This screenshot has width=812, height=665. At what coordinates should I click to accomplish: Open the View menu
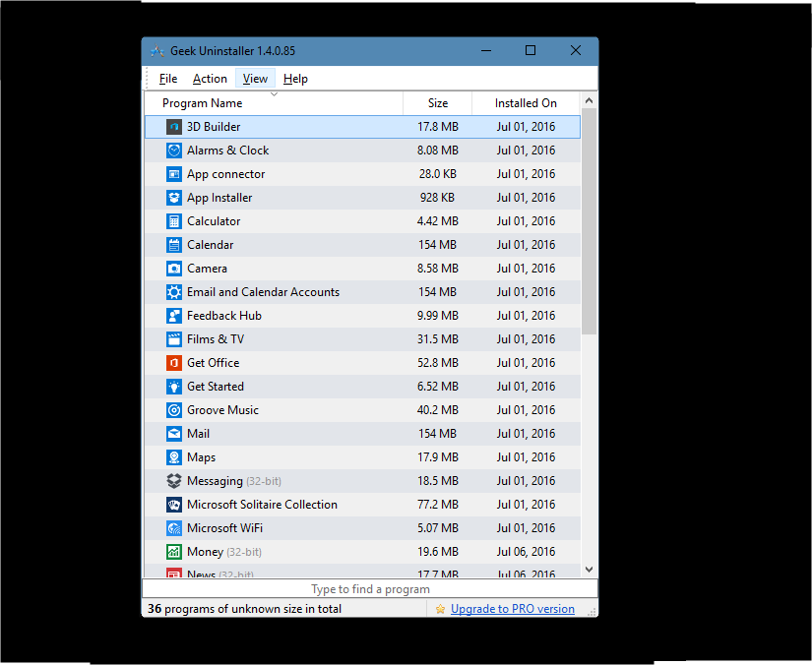[255, 79]
